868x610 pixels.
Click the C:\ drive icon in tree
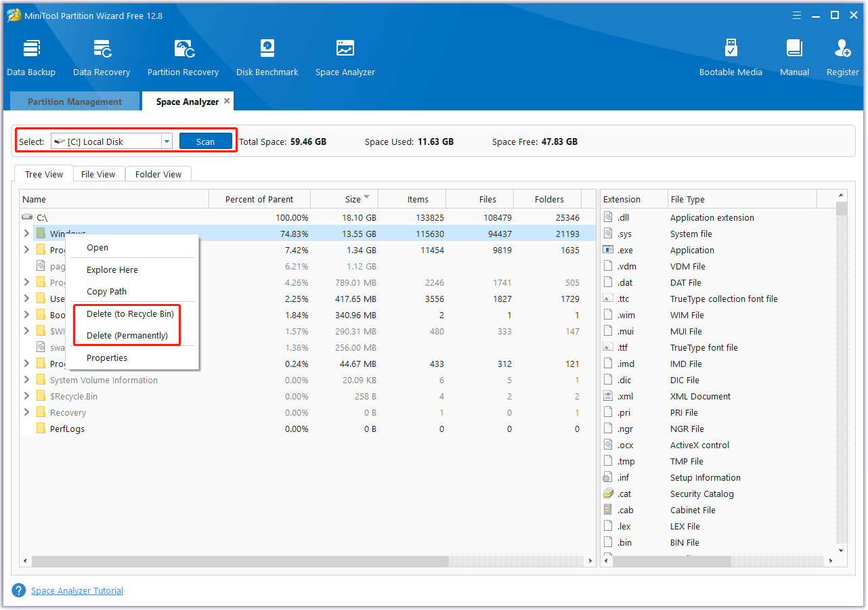(x=27, y=217)
